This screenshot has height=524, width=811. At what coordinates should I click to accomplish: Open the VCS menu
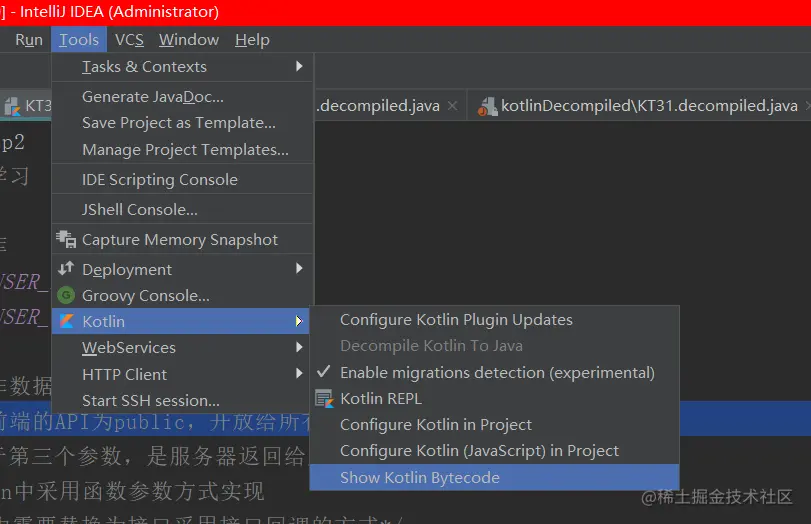[129, 40]
